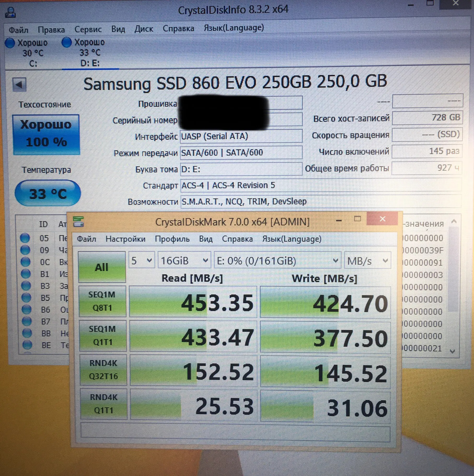Click the Число включений value 145 раз
The image size is (474, 476).
[427, 151]
